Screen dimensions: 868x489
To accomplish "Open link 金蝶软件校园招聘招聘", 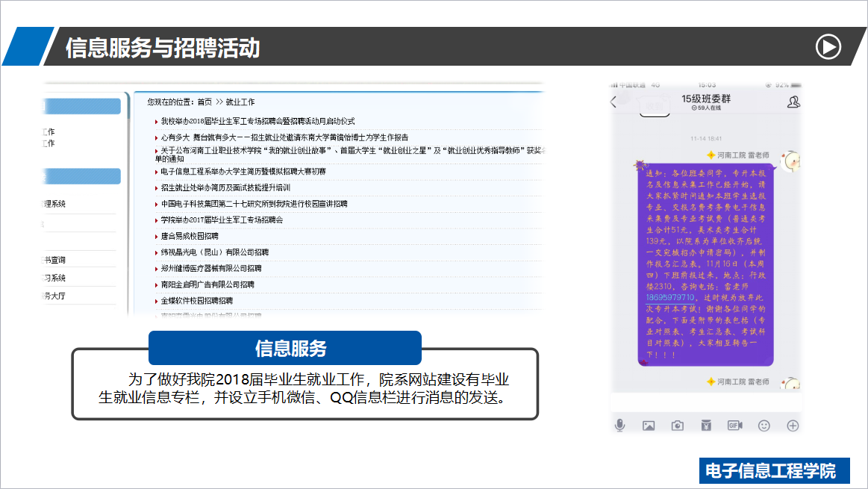I will pyautogui.click(x=196, y=301).
